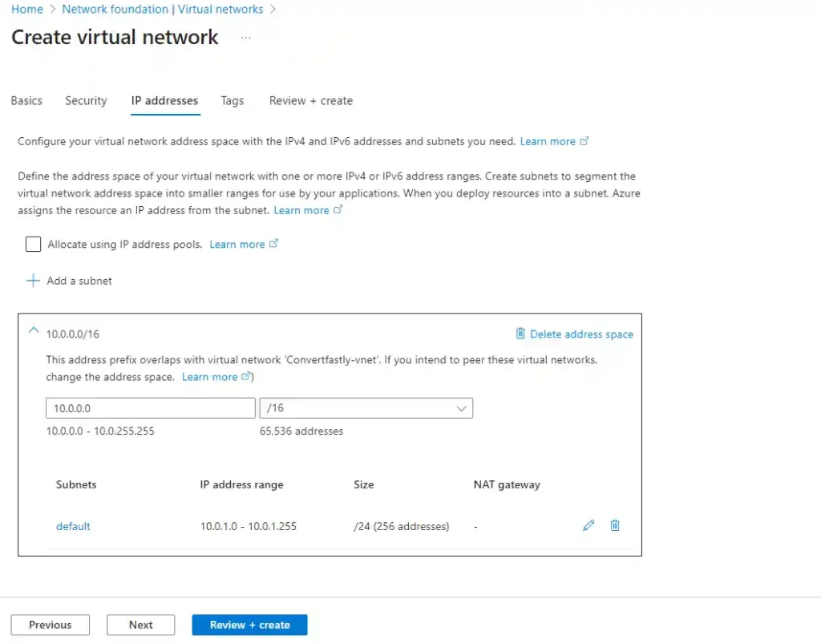821x644 pixels.
Task: Click the blue Review + create button
Action: click(x=249, y=625)
